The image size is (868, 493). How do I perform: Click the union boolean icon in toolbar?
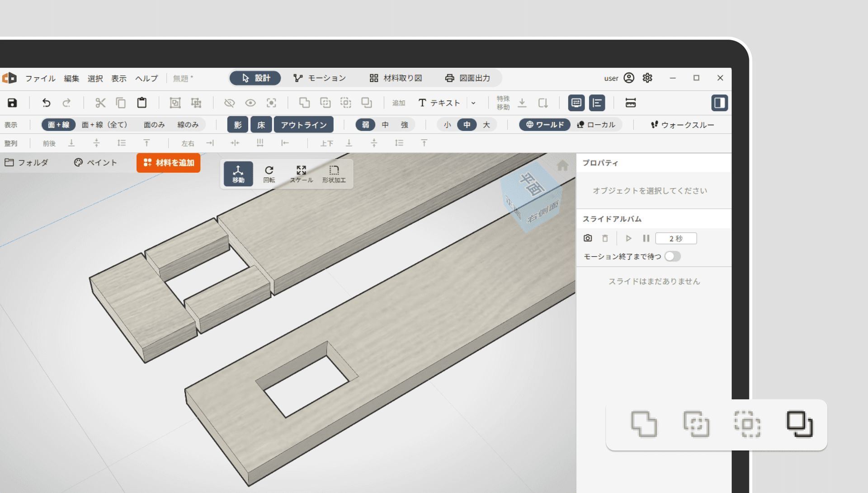[x=304, y=103]
